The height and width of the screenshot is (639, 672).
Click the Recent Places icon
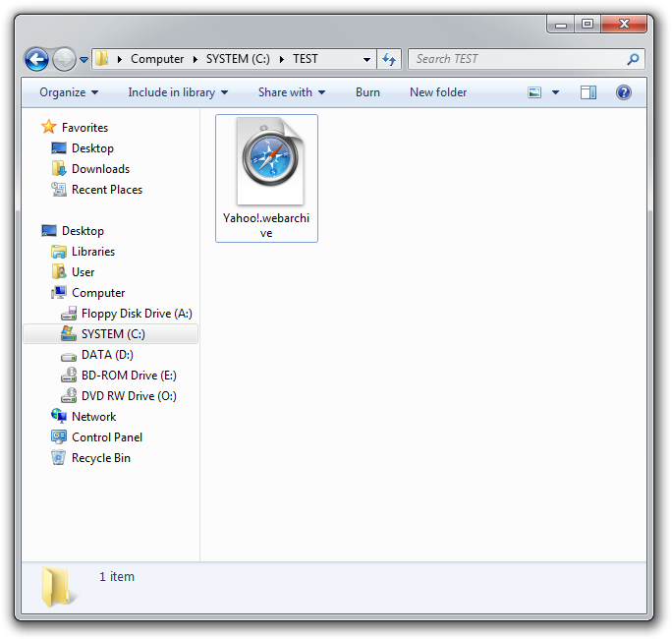(x=59, y=189)
